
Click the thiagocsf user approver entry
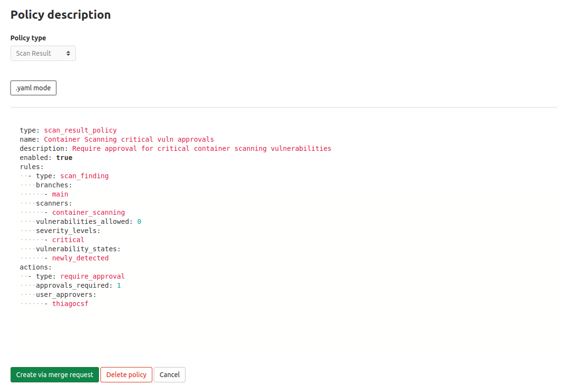click(x=70, y=304)
